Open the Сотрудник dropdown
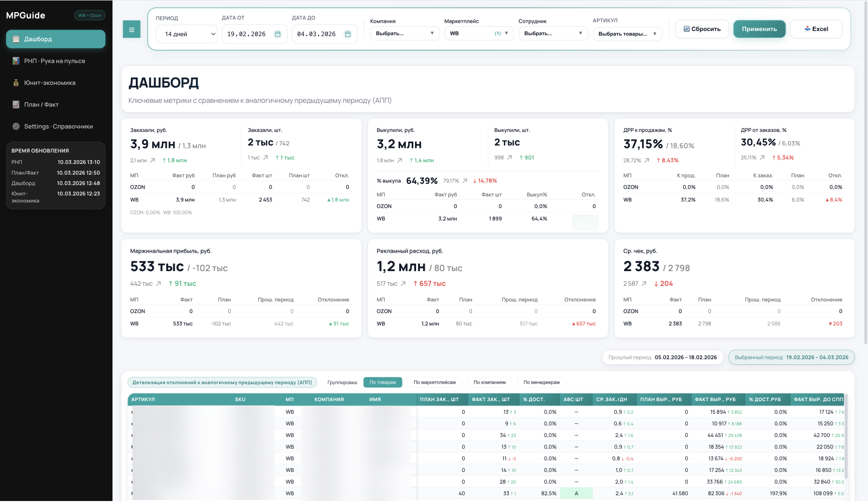This screenshot has width=868, height=502. (x=553, y=33)
